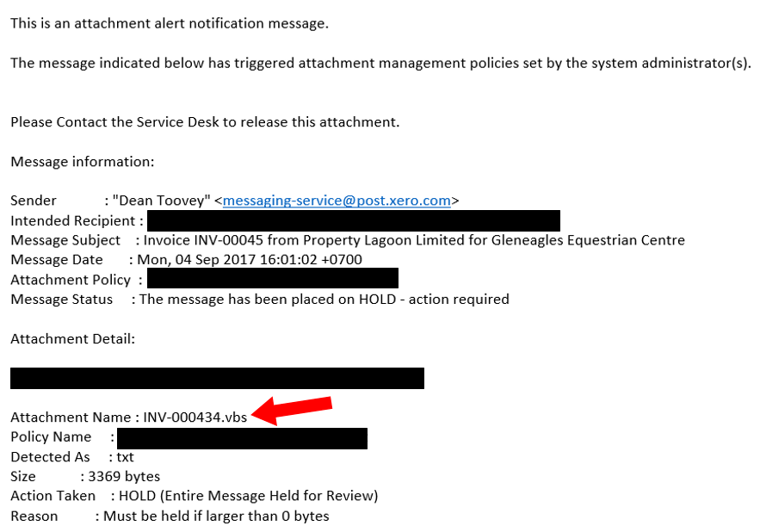
Task: Click the redacted Attachment Policy bar
Action: pos(272,279)
